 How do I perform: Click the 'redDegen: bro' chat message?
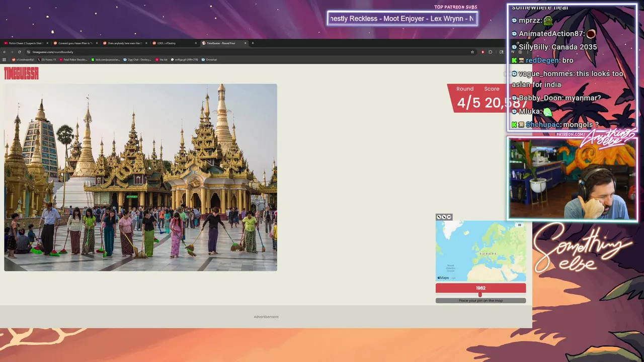[542, 60]
